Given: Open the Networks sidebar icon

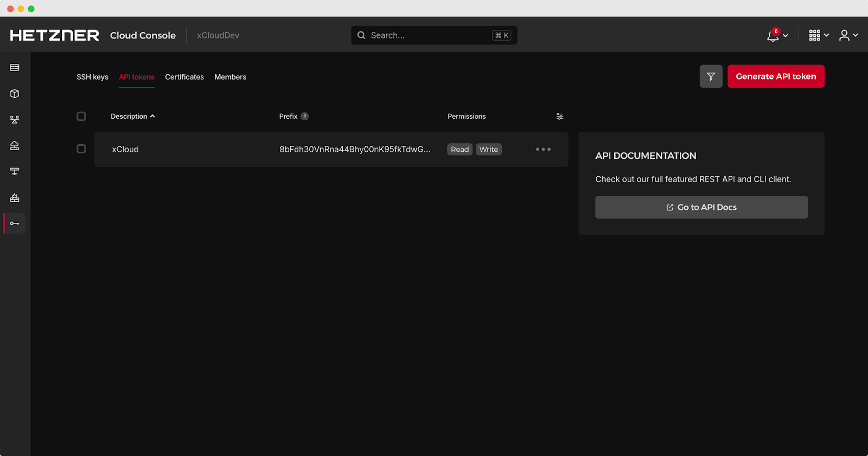Looking at the screenshot, I should (15, 171).
